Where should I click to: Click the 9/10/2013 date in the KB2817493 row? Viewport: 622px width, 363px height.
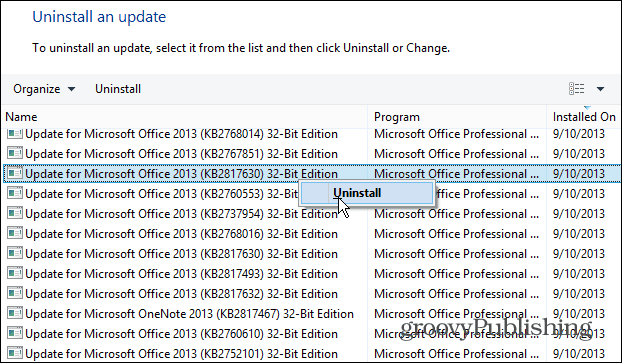pos(579,274)
